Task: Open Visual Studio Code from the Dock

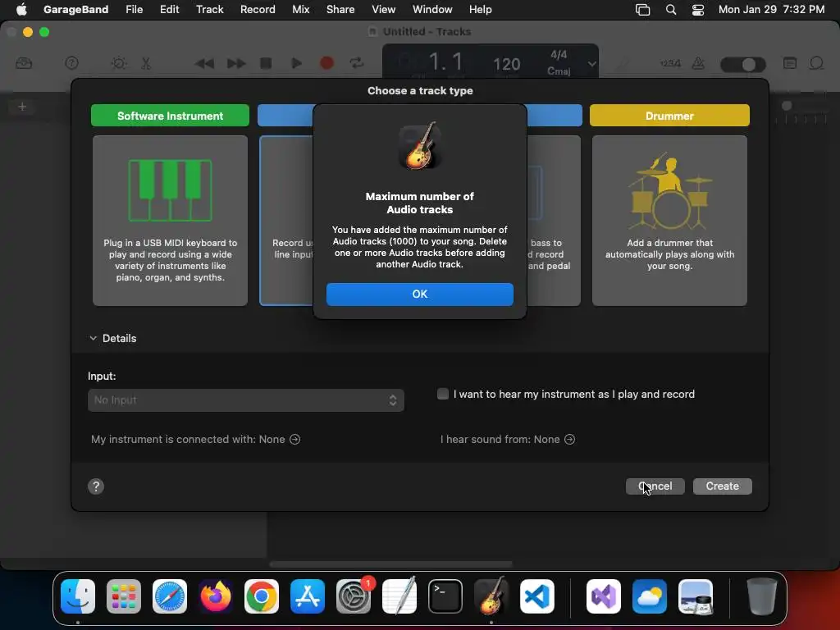Action: [537, 596]
